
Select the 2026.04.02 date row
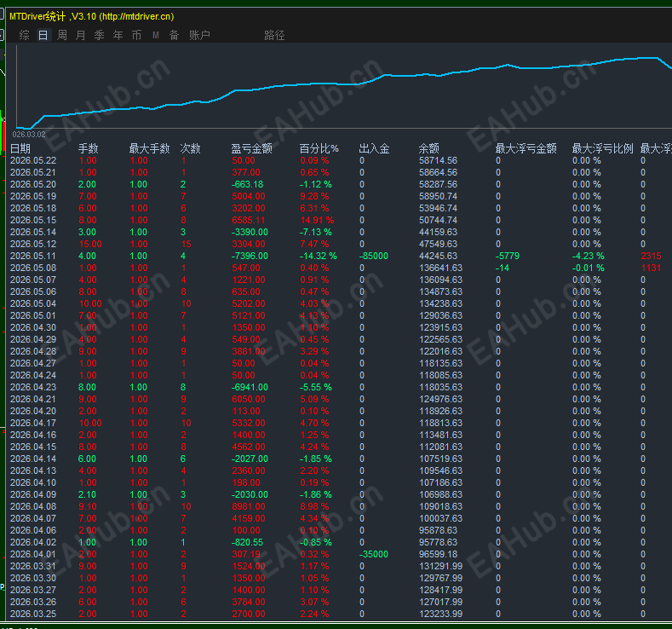[x=341, y=542]
